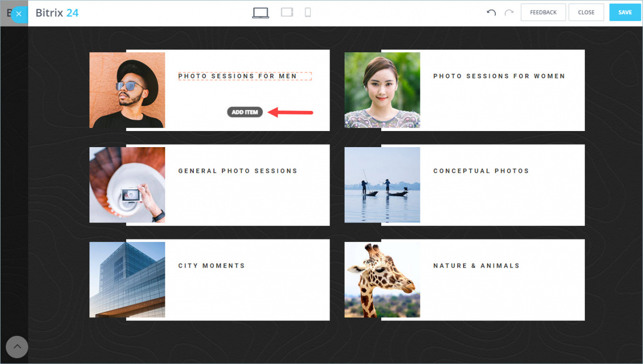Click the glass building photo
643x364 pixels.
pos(127,280)
